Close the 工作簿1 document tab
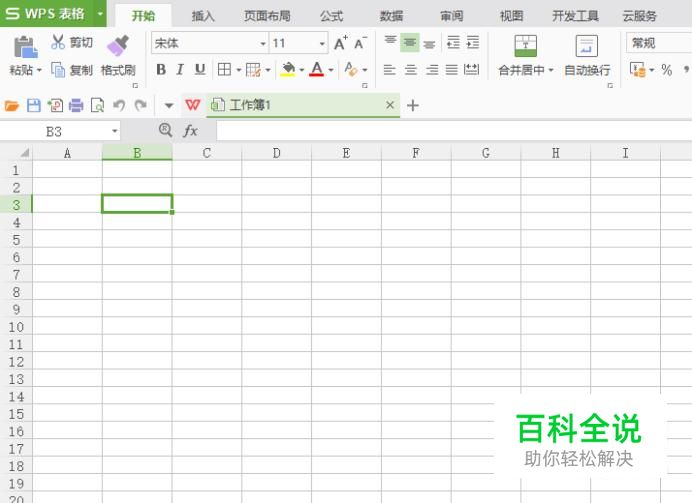Screen dimensions: 692x503 click(x=390, y=105)
